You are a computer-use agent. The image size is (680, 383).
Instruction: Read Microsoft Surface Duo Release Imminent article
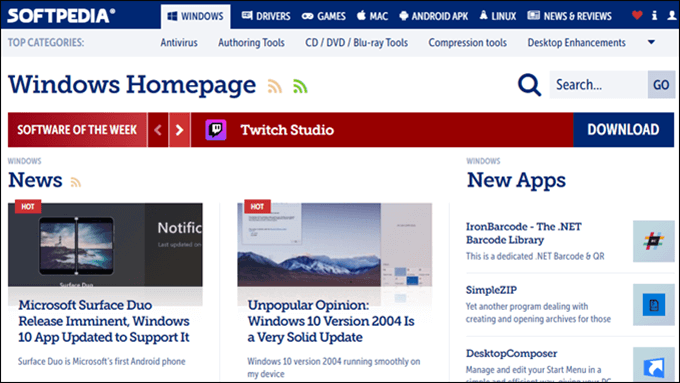coord(104,321)
